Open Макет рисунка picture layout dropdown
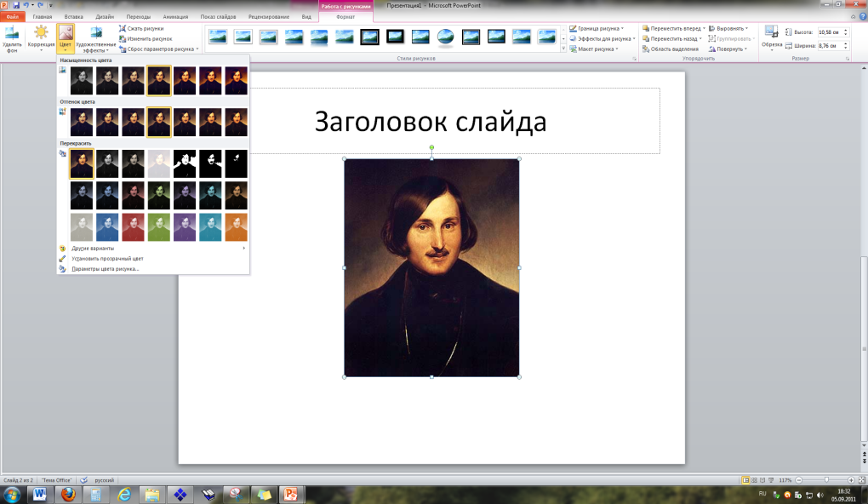 pos(594,49)
